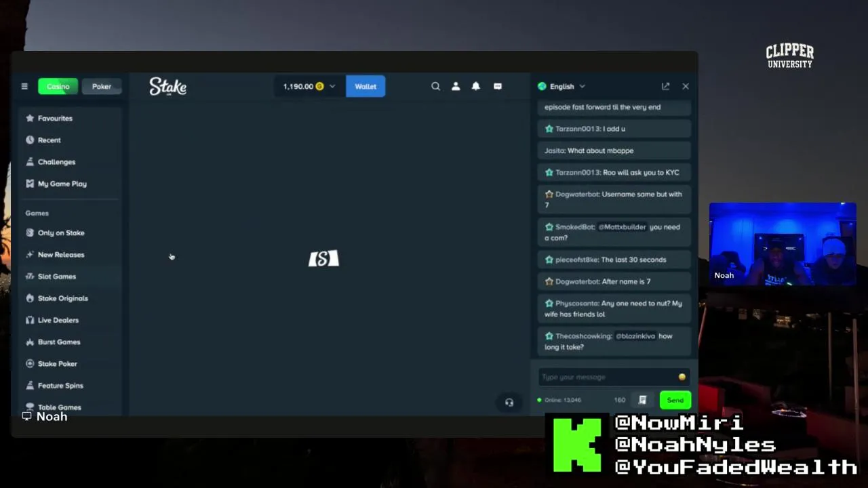
Task: Click the Noah webcam thumbnail
Action: [x=783, y=243]
